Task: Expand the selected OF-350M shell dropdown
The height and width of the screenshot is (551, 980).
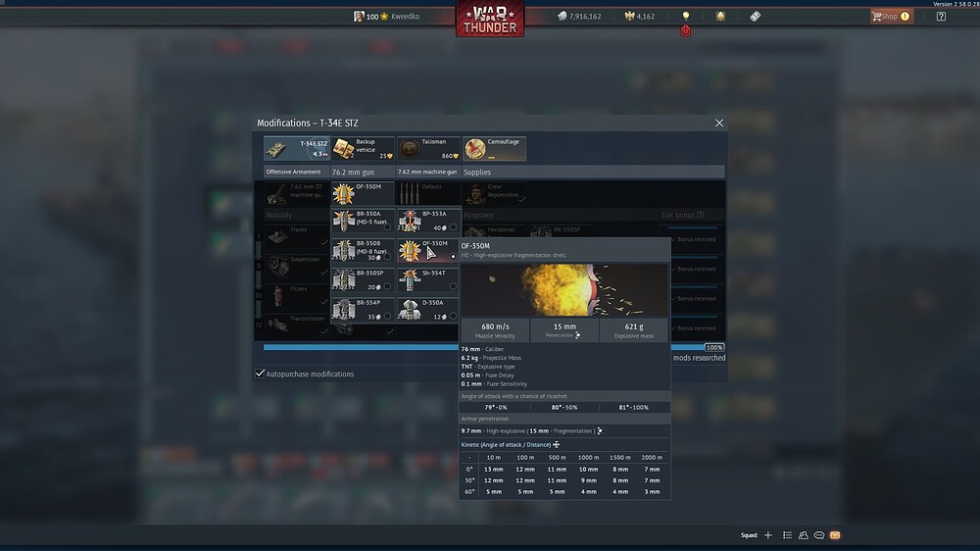Action: pyautogui.click(x=363, y=194)
